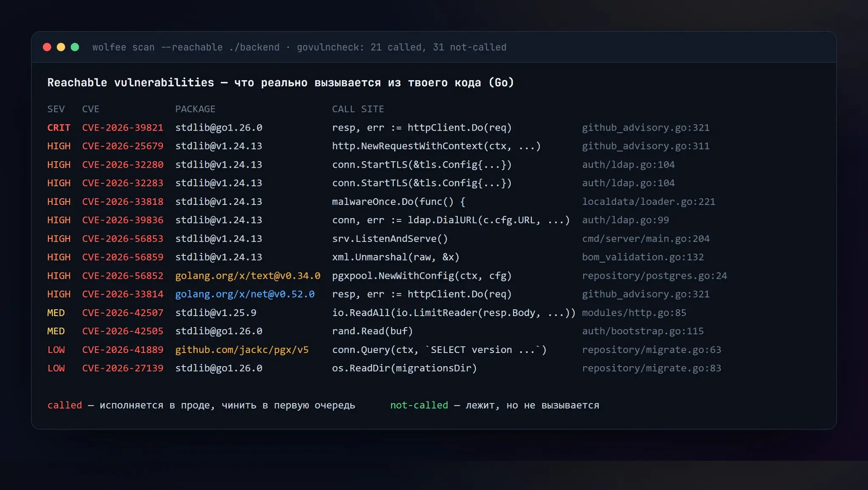The height and width of the screenshot is (490, 868).
Task: Click call site 'srv.ListenAndServe()'
Action: coord(390,238)
